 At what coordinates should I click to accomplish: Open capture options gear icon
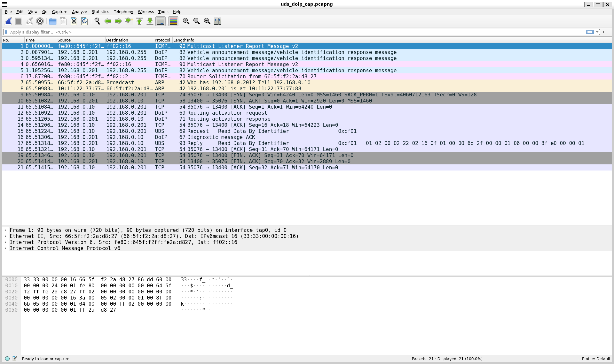[x=40, y=21]
